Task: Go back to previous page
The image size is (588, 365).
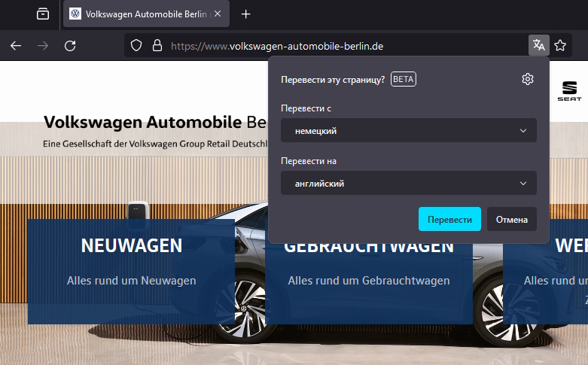Action: point(16,46)
